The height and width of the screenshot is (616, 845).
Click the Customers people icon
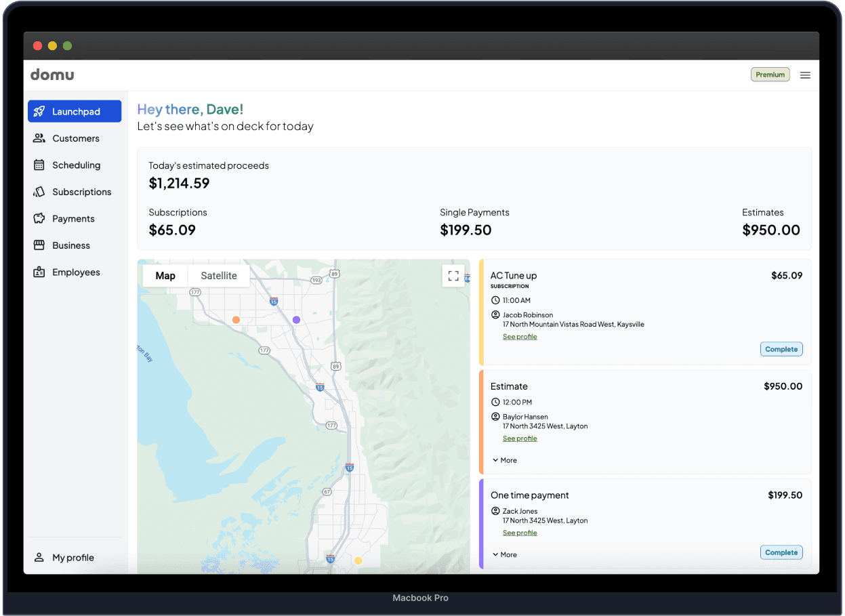point(39,138)
